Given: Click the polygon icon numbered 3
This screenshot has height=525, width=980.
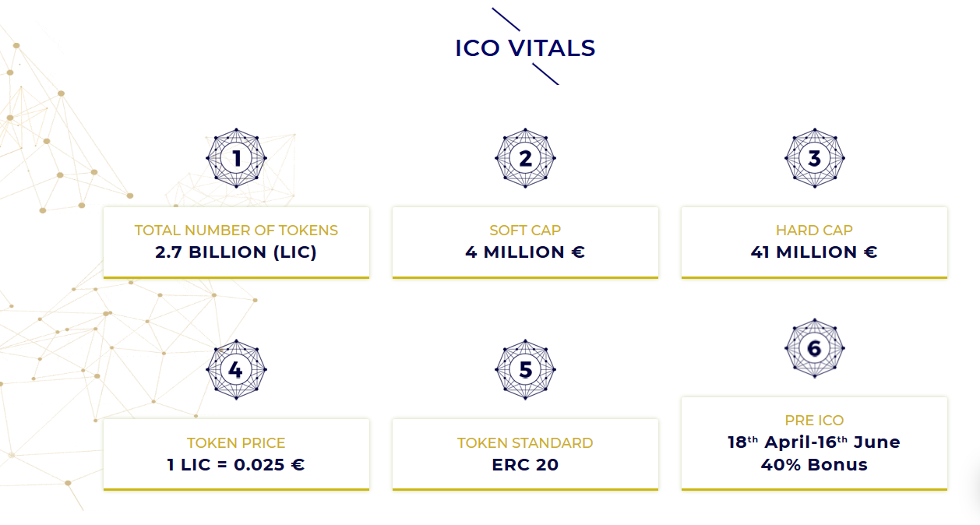Looking at the screenshot, I should (x=814, y=158).
